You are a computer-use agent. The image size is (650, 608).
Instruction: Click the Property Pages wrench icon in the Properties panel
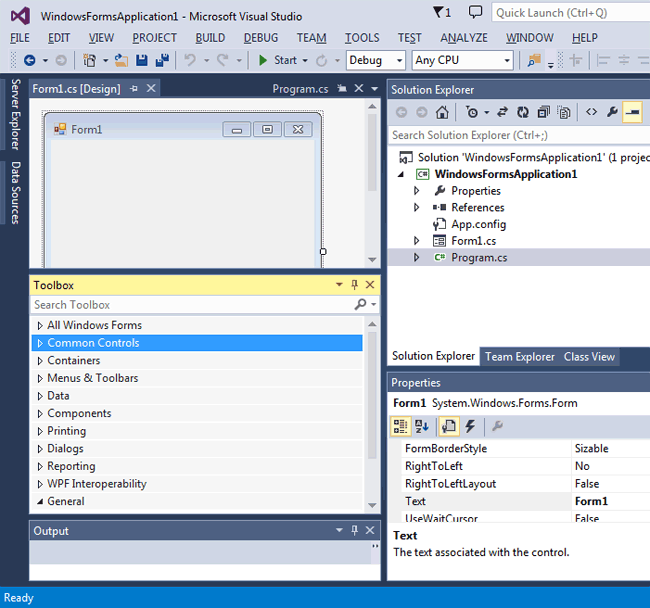(497, 426)
